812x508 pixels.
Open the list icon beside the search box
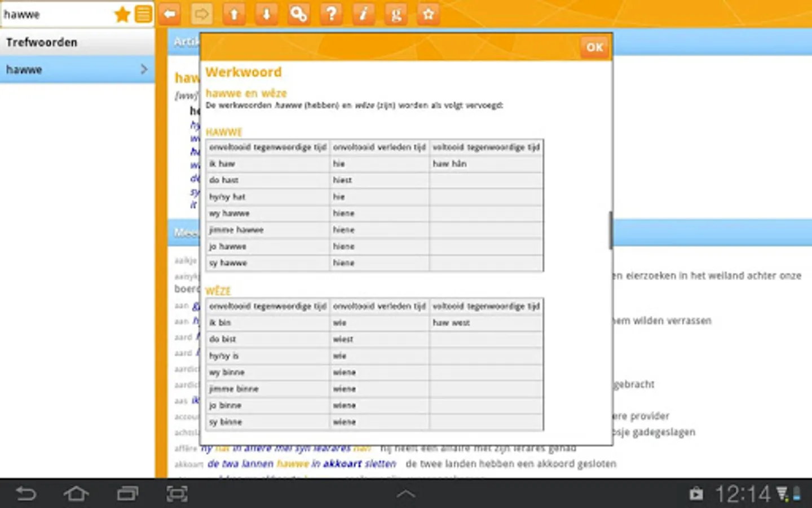143,14
